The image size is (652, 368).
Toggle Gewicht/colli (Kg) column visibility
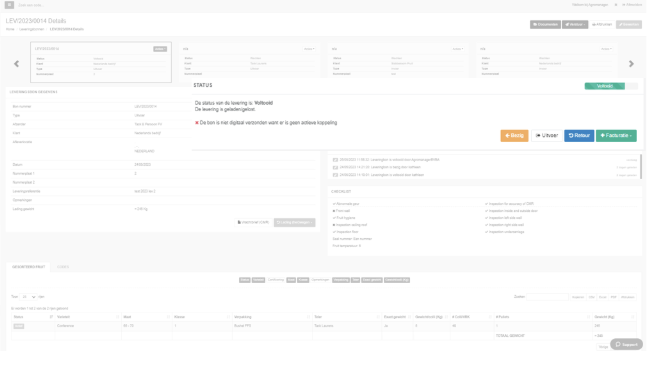pyautogui.click(x=397, y=280)
